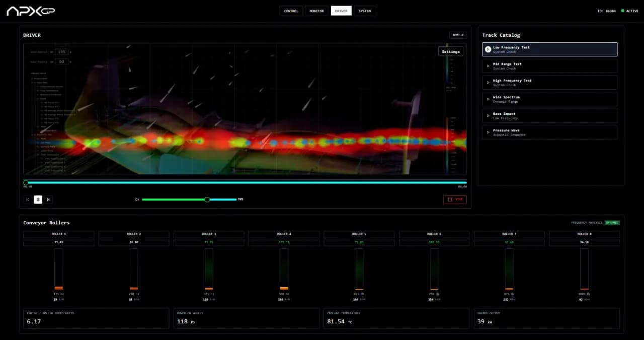
Task: Mute audio with the speaker icon
Action: click(137, 199)
